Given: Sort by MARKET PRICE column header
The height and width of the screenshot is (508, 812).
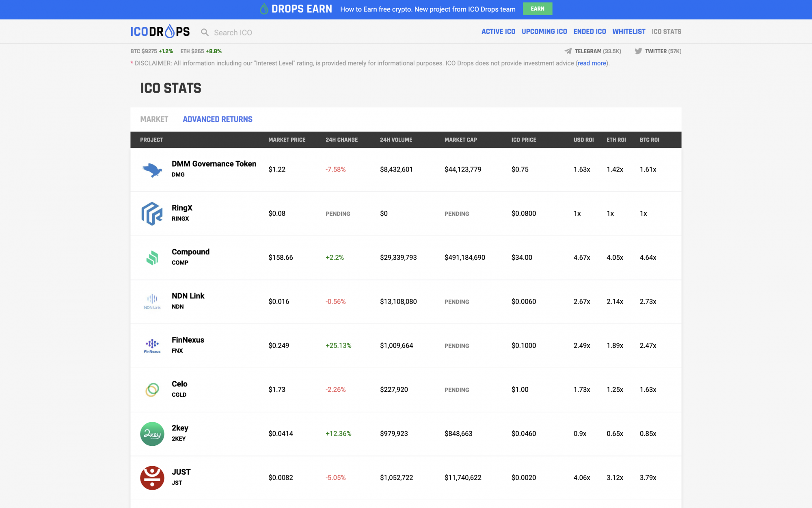Looking at the screenshot, I should click(287, 140).
